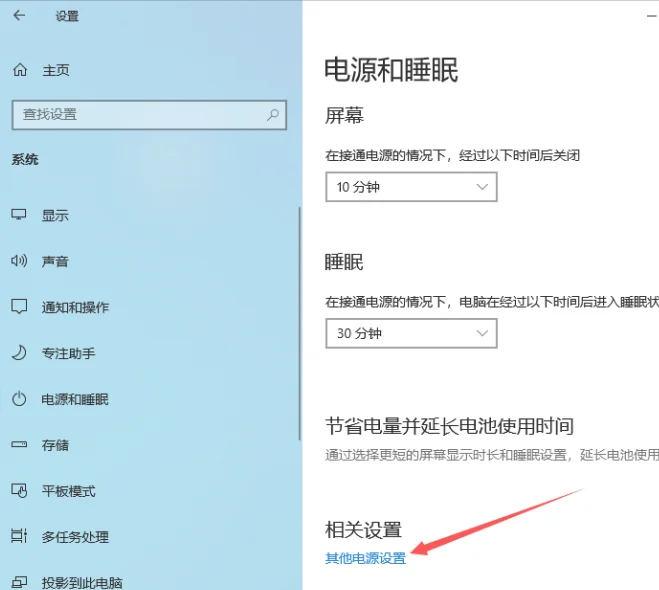Click the 电源和睡眠 page title
Viewport: 659px width, 590px height.
click(x=391, y=70)
